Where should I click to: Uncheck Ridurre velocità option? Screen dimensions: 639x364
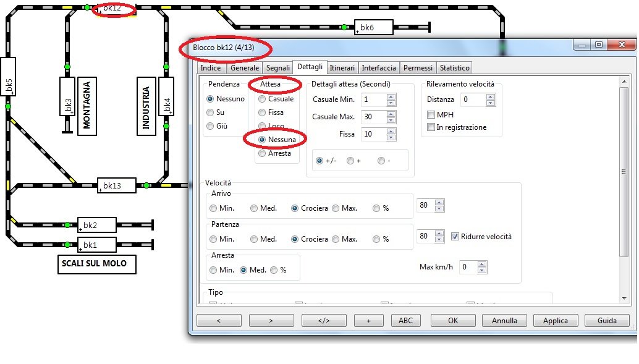coord(455,237)
